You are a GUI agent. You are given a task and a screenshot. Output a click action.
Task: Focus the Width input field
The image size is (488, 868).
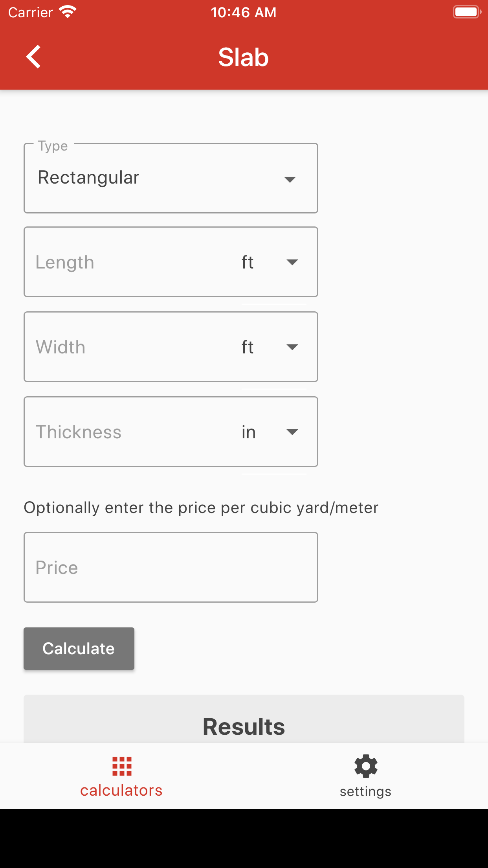click(x=130, y=347)
